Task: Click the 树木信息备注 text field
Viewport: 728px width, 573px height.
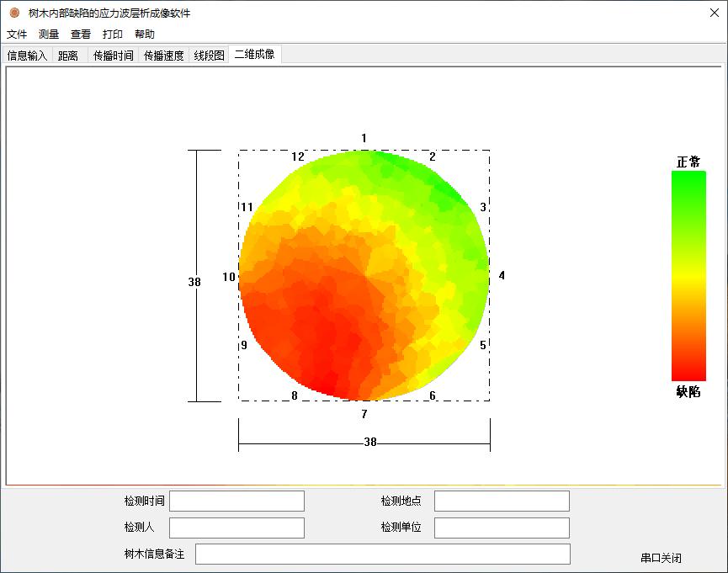Action: point(383,554)
